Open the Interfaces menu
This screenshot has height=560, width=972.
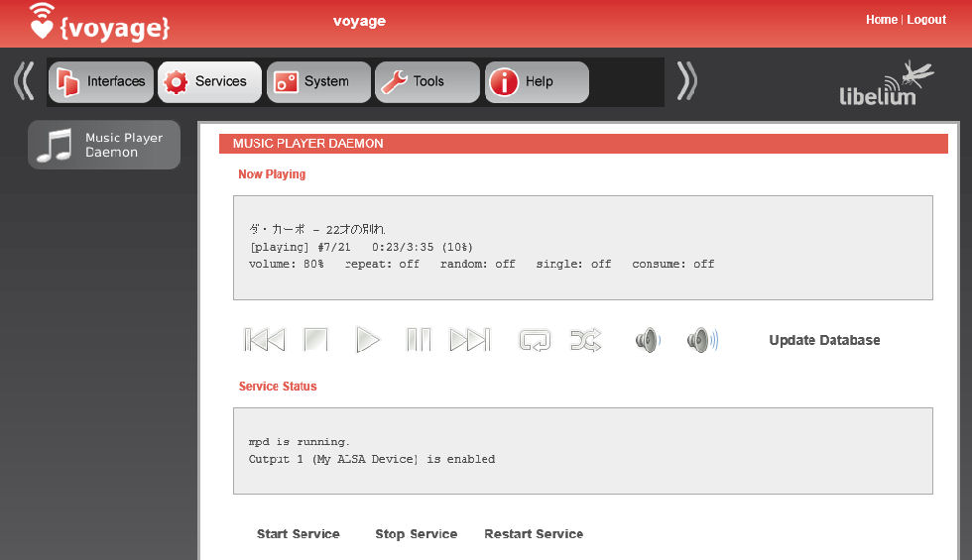[x=101, y=82]
